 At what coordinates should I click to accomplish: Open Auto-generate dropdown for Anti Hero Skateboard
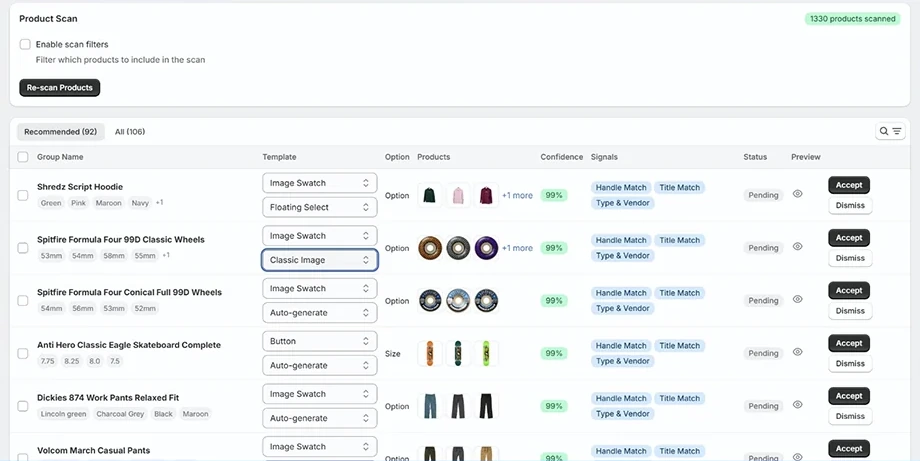point(319,365)
